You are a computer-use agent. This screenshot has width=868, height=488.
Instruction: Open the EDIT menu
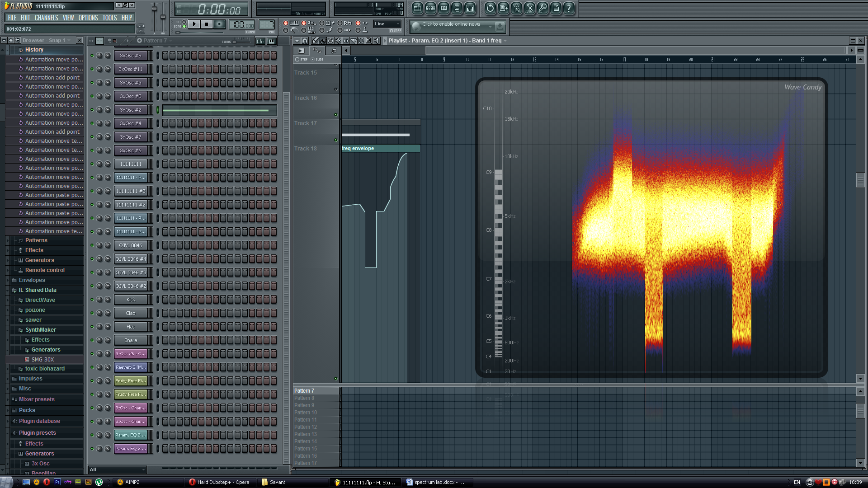[25, 18]
